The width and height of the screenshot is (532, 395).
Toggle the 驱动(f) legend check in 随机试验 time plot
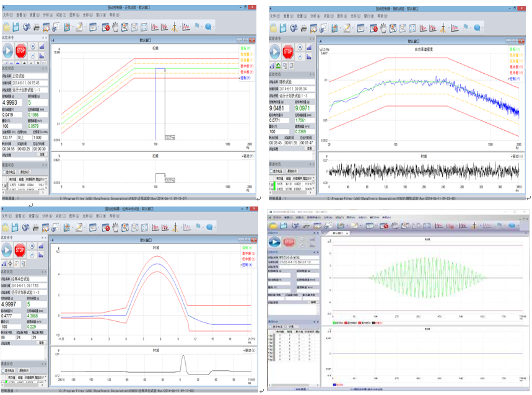(x=515, y=158)
